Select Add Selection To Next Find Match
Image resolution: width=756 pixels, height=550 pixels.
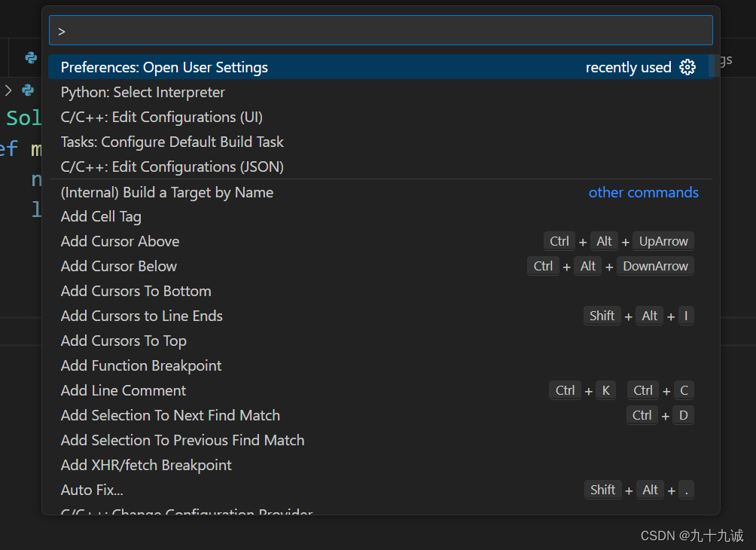[380, 415]
